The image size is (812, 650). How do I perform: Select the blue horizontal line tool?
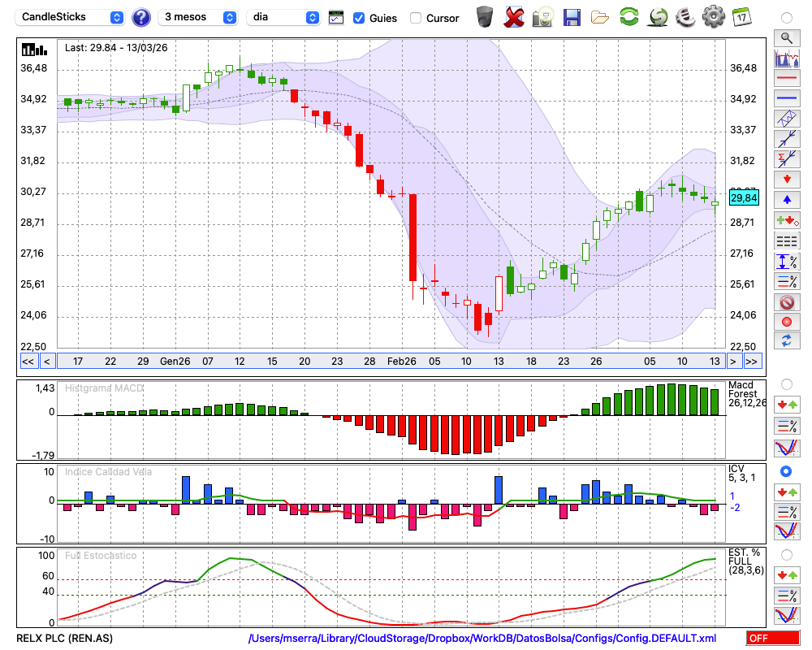point(787,98)
